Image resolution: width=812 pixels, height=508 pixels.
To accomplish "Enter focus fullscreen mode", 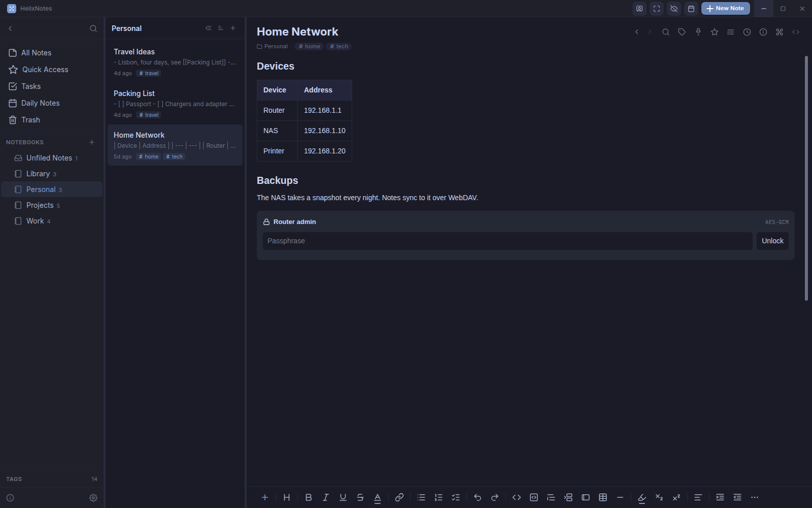I will (x=657, y=9).
